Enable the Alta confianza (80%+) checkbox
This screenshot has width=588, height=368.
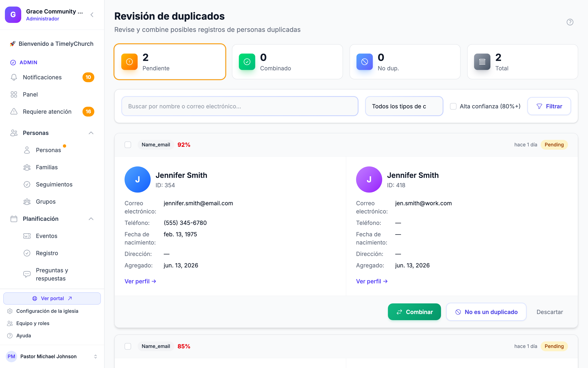tap(453, 106)
